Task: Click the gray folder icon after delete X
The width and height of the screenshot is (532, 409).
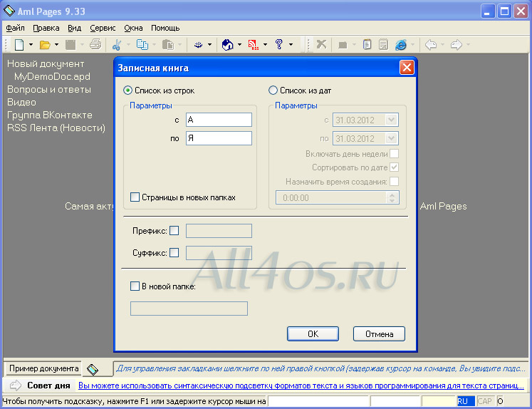Action: tap(343, 45)
